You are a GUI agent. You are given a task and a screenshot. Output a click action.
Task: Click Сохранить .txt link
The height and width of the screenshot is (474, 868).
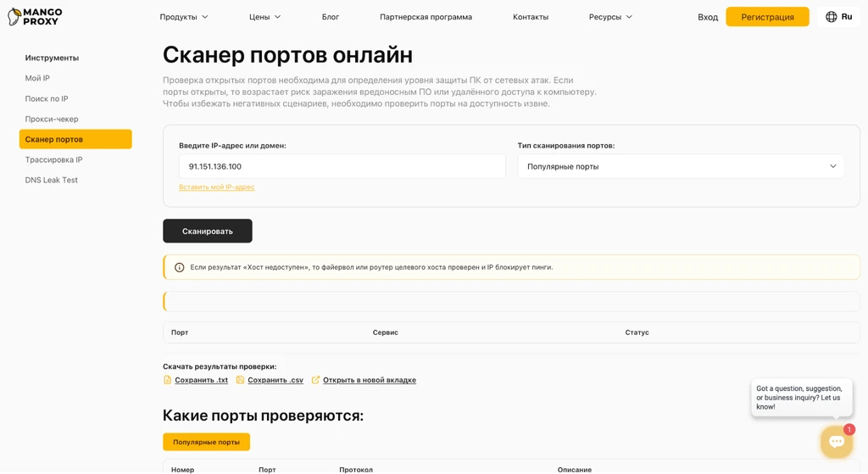(202, 380)
